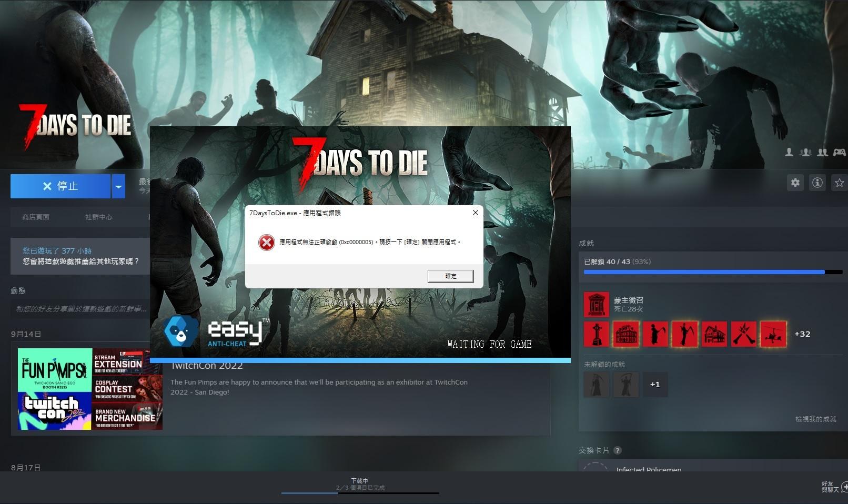Expand the +32 unlocked achievements list
The image size is (848, 504).
pos(802,334)
